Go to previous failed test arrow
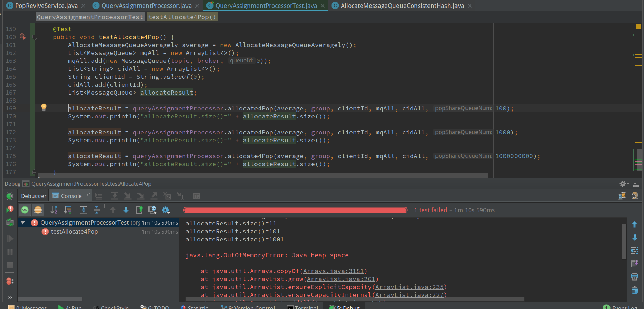644x309 pixels. [113, 210]
